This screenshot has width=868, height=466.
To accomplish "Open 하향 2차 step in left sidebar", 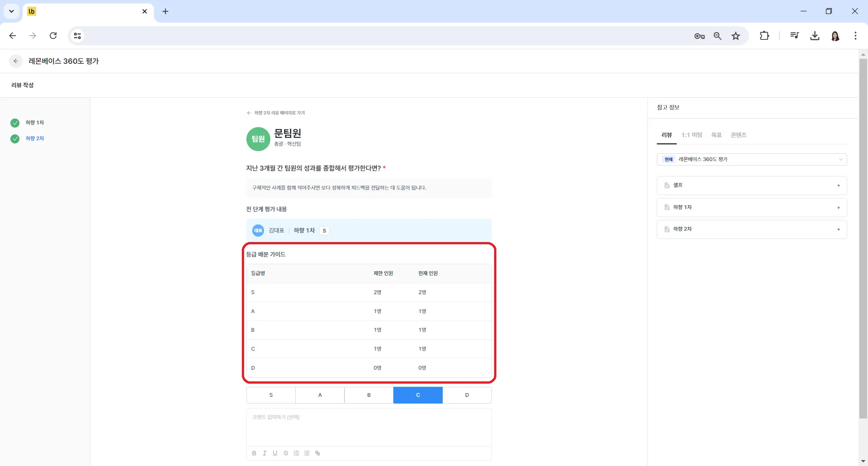I will point(28,138).
